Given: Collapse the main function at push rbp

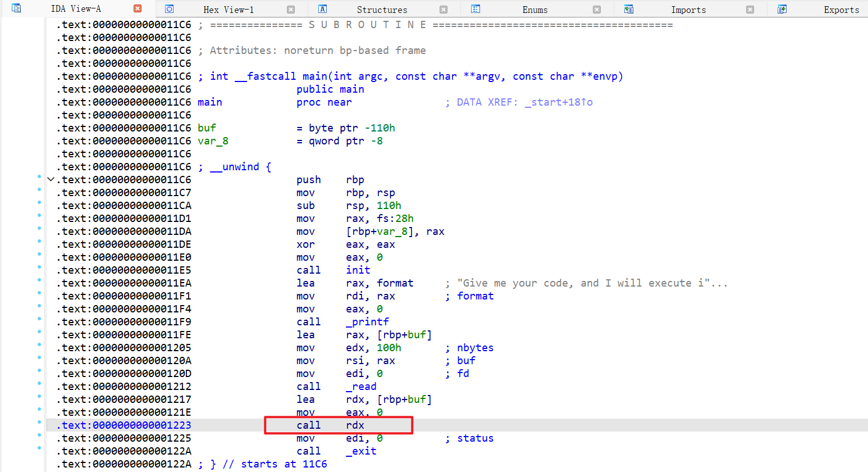Looking at the screenshot, I should [x=51, y=180].
